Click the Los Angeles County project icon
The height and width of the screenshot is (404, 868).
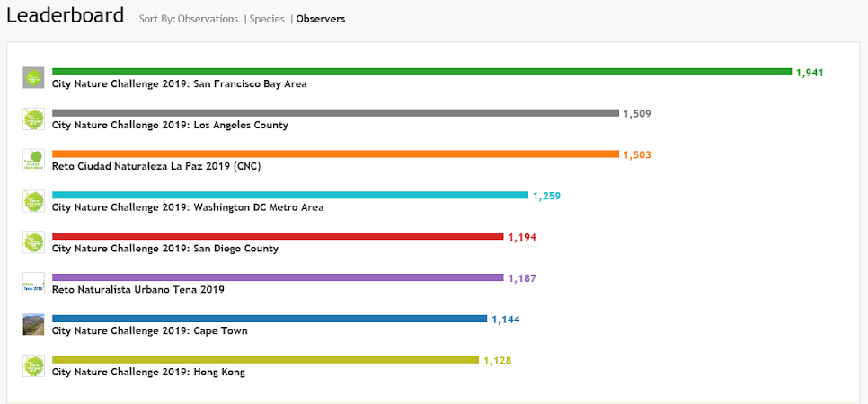(x=33, y=119)
